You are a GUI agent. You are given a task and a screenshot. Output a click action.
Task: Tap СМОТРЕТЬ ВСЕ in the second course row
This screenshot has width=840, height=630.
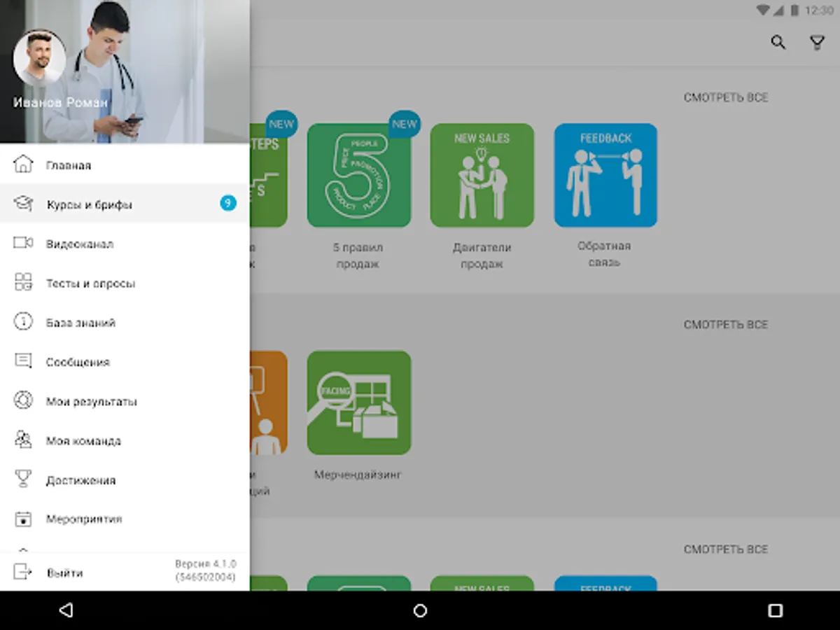[726, 324]
